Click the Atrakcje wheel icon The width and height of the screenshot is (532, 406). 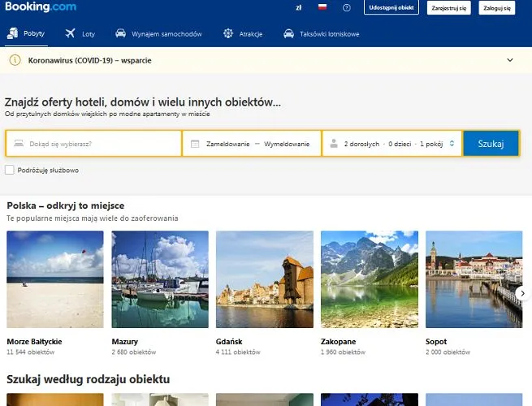click(x=228, y=33)
